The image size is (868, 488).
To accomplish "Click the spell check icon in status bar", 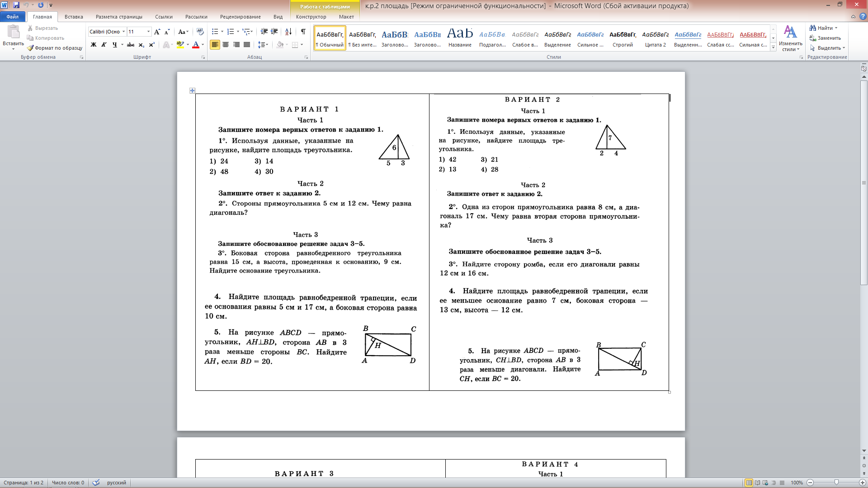I will click(x=96, y=483).
